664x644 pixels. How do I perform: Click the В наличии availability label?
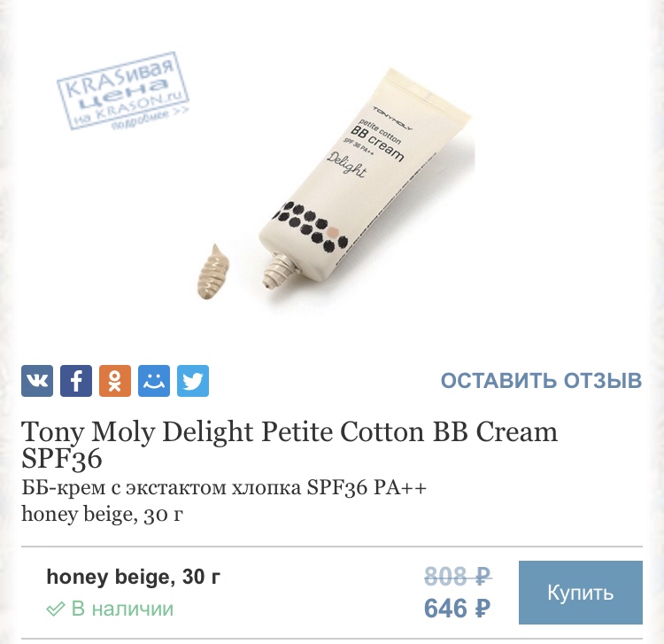pyautogui.click(x=122, y=609)
